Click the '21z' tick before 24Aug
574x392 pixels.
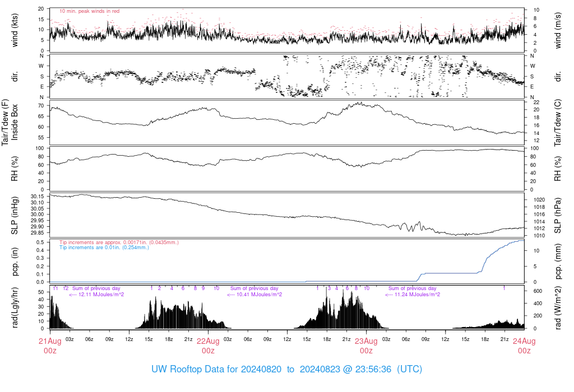click(x=504, y=339)
